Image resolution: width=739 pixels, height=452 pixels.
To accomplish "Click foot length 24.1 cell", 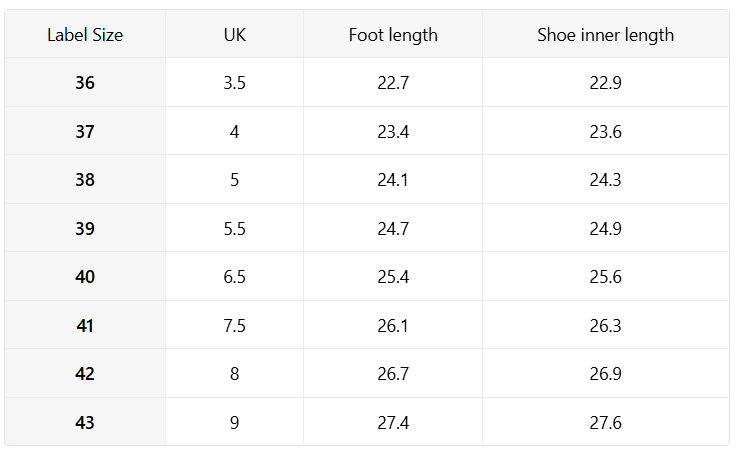I will pyautogui.click(x=393, y=180).
